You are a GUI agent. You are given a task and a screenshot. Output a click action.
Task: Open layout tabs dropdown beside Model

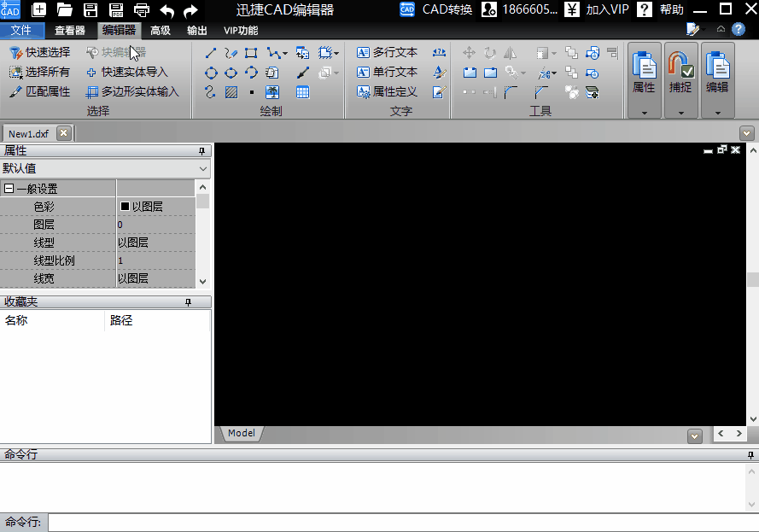[695, 436]
